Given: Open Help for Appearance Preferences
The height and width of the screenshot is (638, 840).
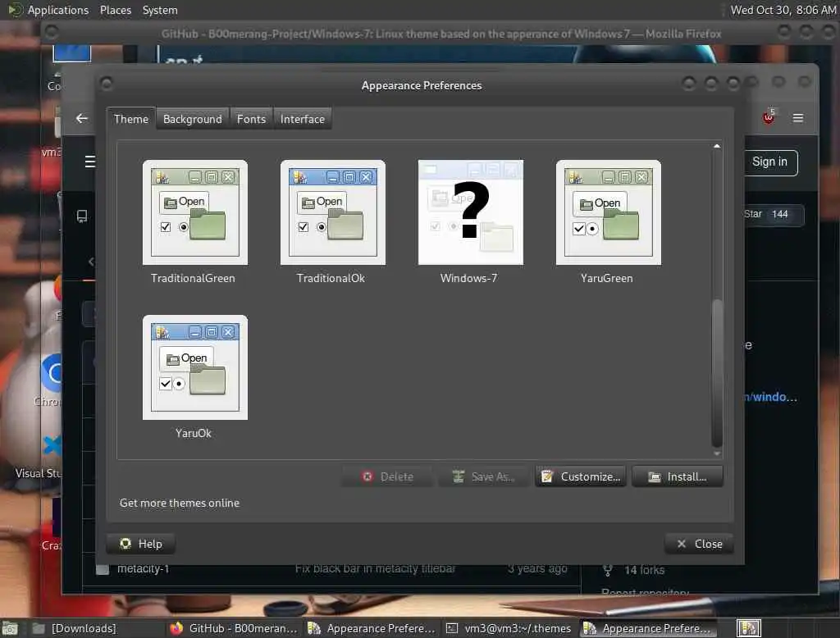Looking at the screenshot, I should (x=141, y=544).
